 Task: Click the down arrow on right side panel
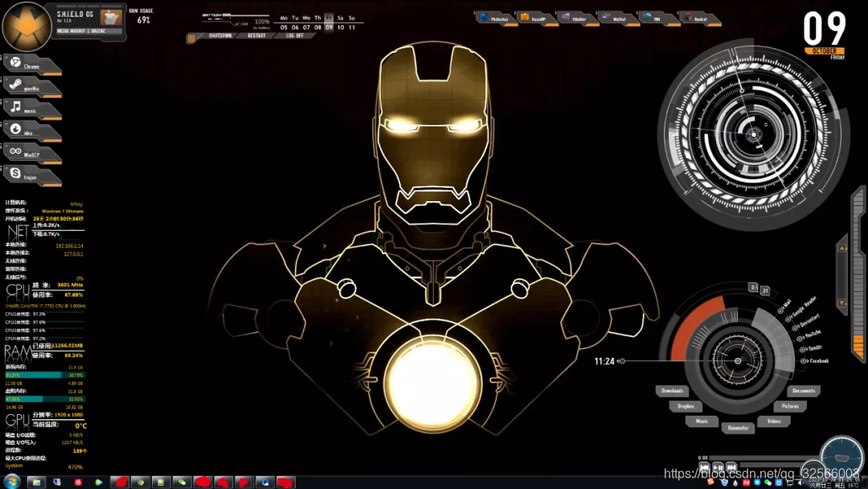point(842,303)
